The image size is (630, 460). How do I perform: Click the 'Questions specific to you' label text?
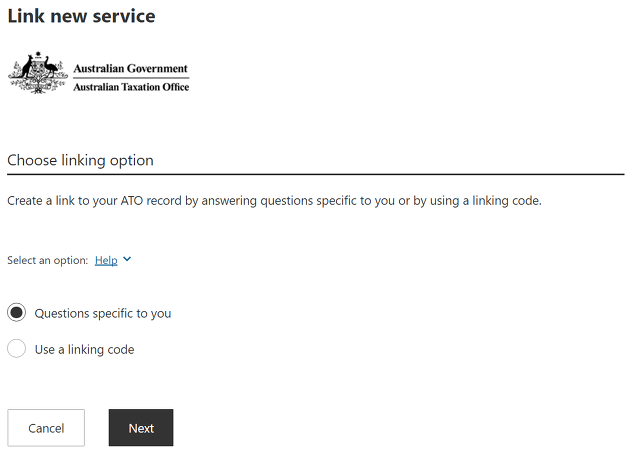point(103,313)
